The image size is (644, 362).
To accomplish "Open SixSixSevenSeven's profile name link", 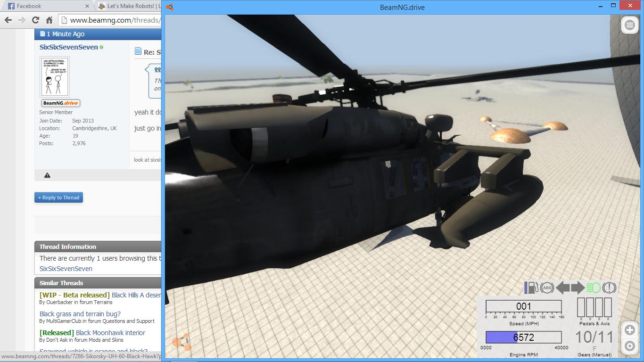I will [x=69, y=47].
